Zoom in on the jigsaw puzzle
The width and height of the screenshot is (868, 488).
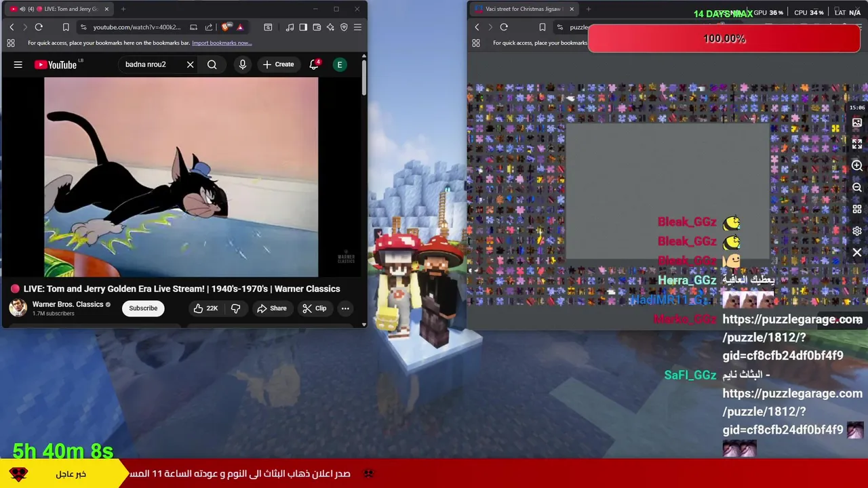click(857, 166)
